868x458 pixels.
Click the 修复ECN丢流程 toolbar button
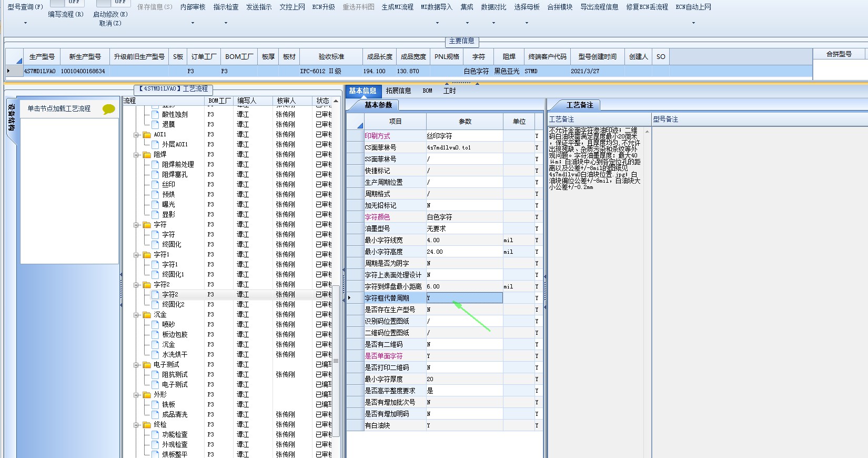(647, 7)
